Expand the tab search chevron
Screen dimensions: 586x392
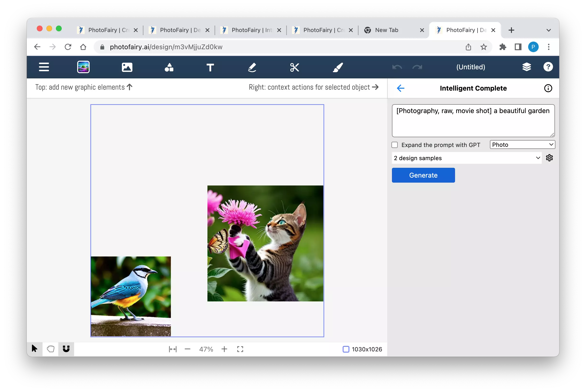pyautogui.click(x=548, y=30)
